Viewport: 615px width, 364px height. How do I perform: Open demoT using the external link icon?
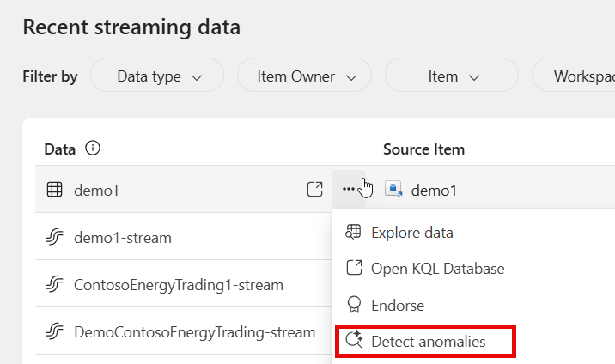[x=315, y=189]
